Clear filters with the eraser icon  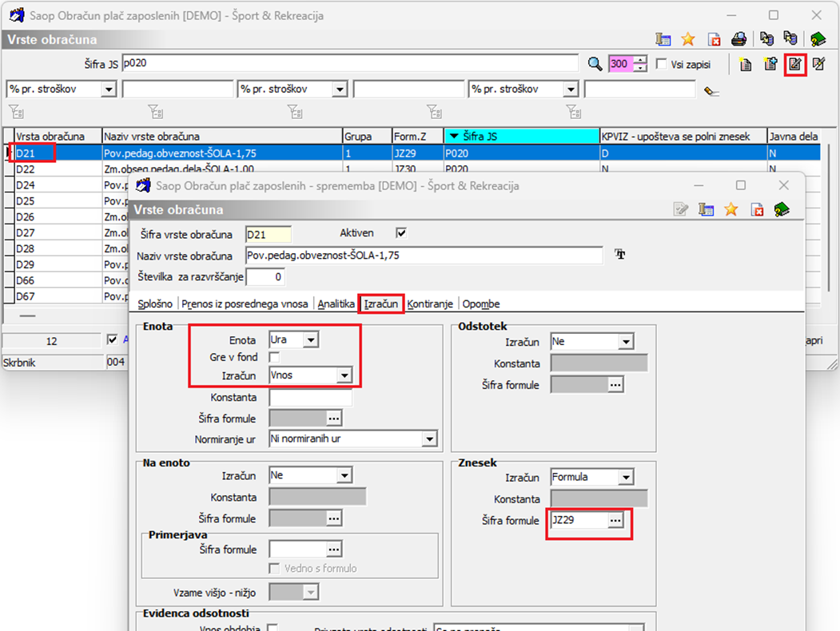click(711, 91)
